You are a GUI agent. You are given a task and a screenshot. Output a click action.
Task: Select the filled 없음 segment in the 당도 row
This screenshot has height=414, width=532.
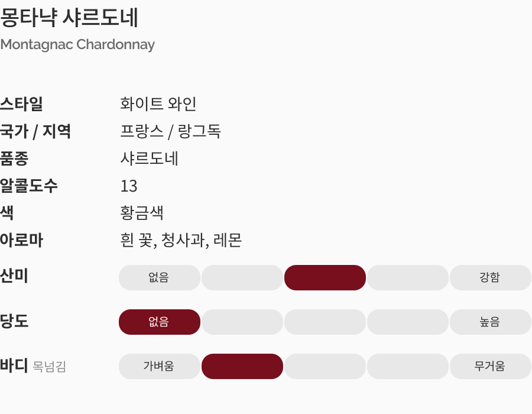click(160, 322)
